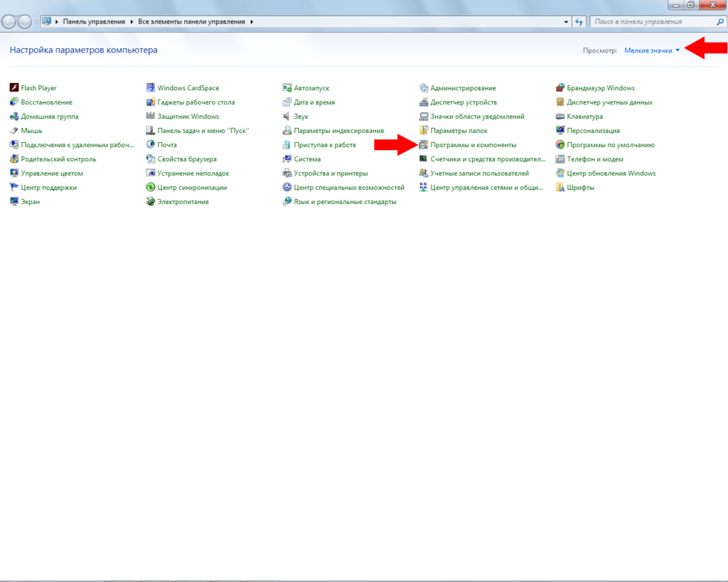Screen dimensions: 728x582
Task: Click the Диспетчер устройств icon
Action: pyautogui.click(x=424, y=102)
